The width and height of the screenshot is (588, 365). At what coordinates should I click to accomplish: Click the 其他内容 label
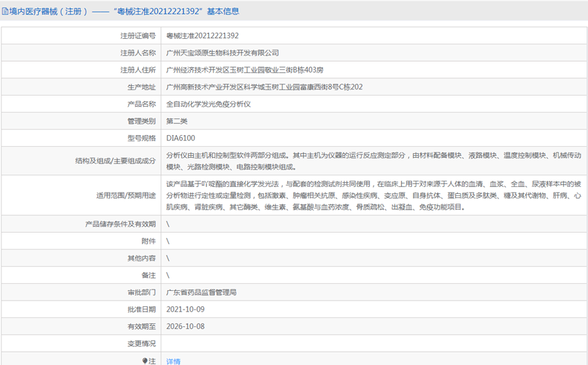pyautogui.click(x=141, y=258)
